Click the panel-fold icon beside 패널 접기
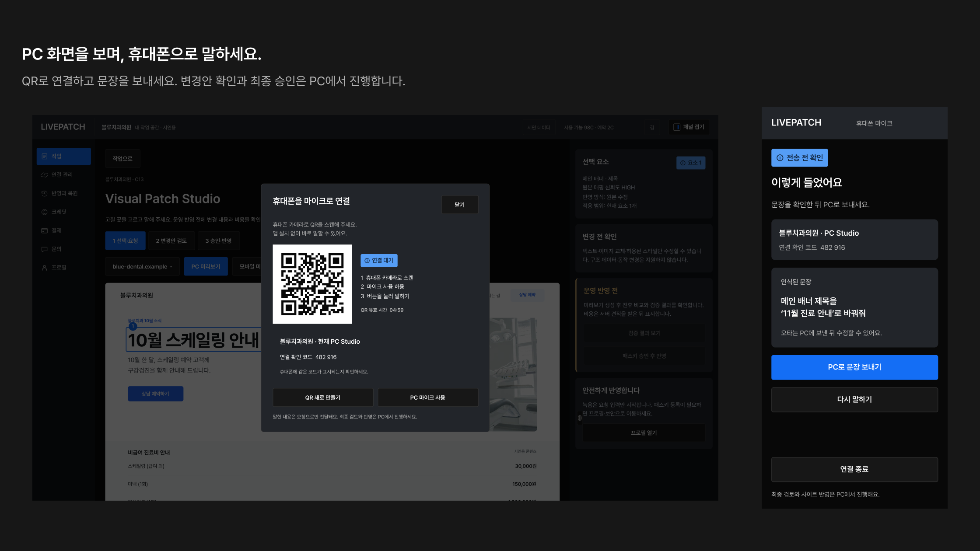Screen dimensions: 980x551 (x=676, y=127)
